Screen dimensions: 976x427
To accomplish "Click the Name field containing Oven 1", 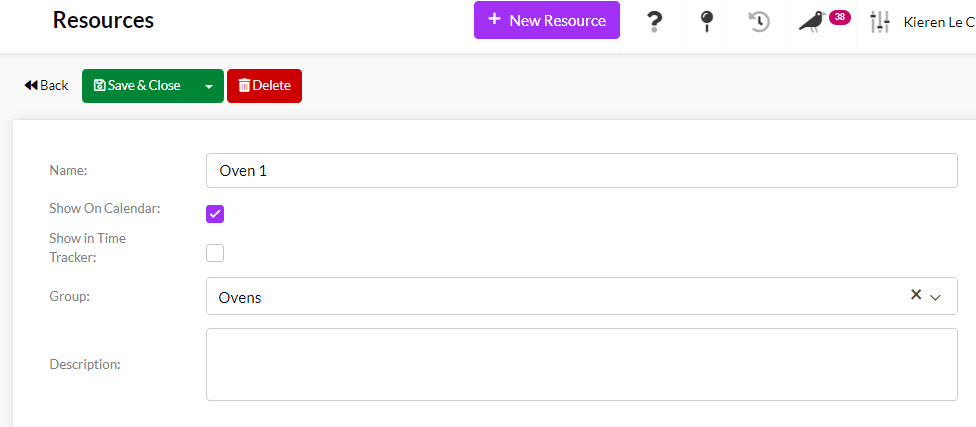I will click(x=581, y=171).
